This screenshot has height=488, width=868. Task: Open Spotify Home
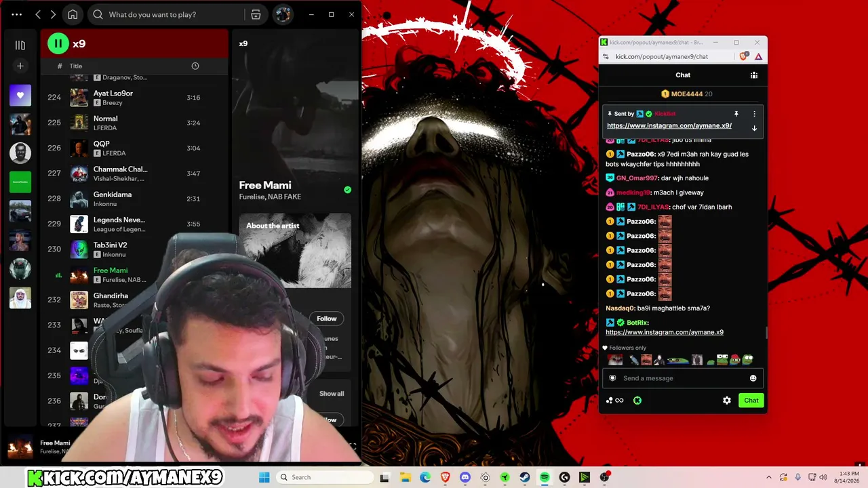coord(73,14)
